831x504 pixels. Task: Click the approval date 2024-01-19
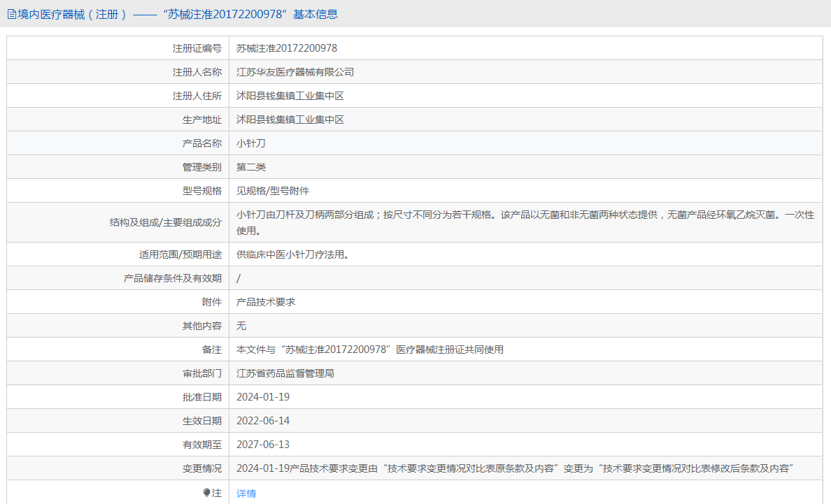263,397
